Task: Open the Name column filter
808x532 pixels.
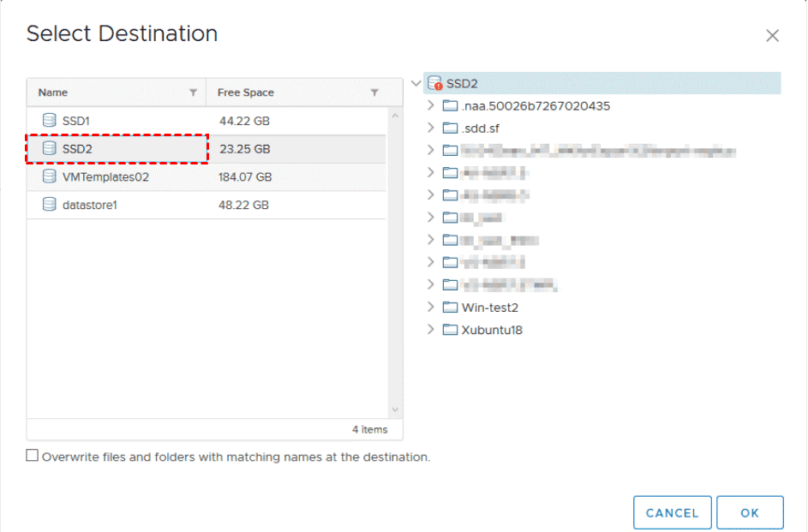Action: click(194, 93)
